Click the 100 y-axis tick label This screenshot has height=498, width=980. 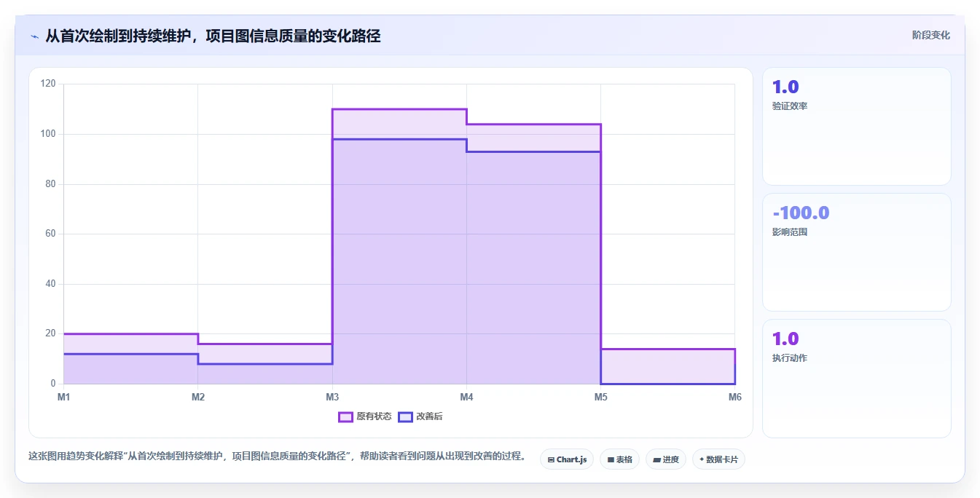click(48, 134)
